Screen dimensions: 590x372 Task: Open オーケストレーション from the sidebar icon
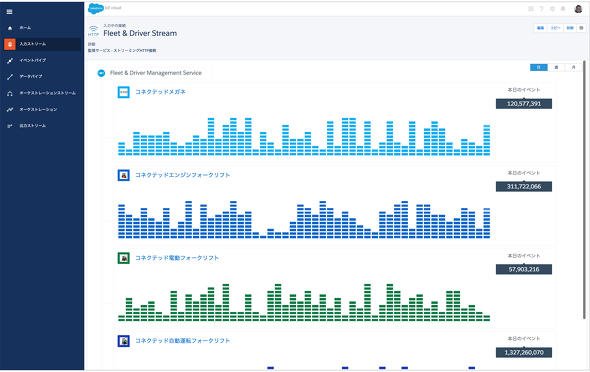[10, 109]
